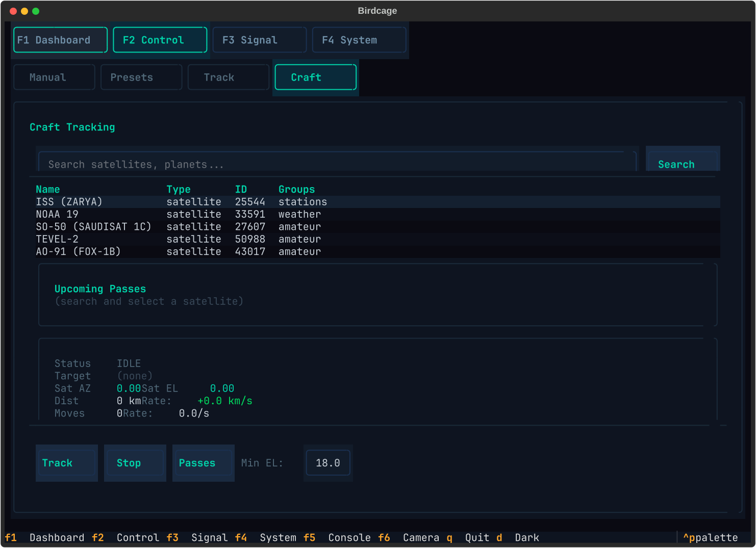Click the Search button
Screen dimensions: 756x548
coord(676,164)
